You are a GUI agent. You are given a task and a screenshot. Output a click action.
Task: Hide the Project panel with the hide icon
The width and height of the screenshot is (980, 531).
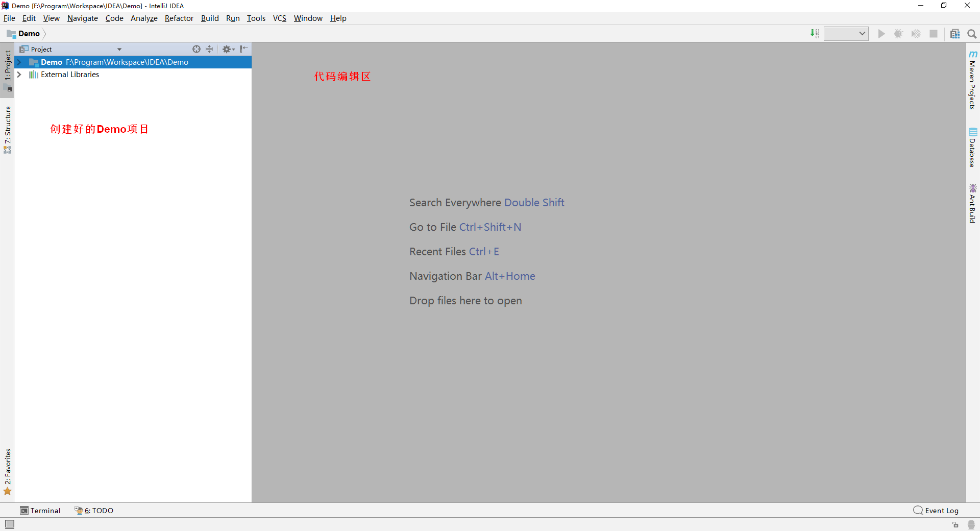click(x=244, y=49)
